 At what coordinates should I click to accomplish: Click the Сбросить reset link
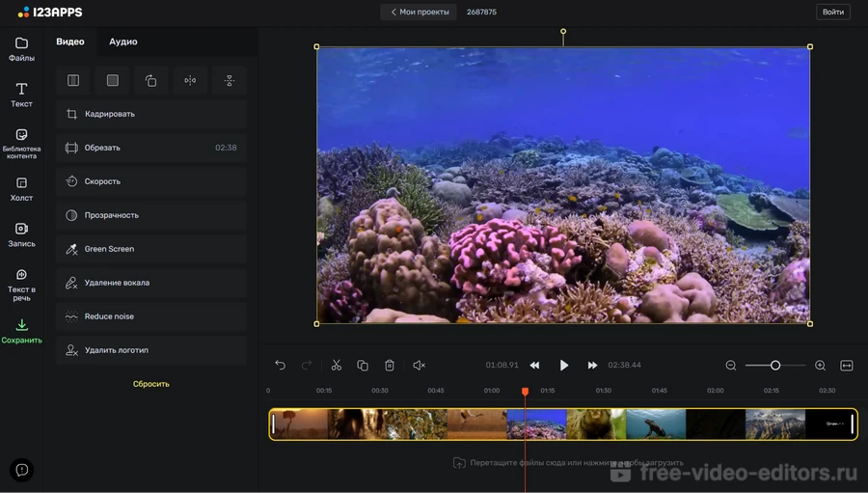point(150,384)
